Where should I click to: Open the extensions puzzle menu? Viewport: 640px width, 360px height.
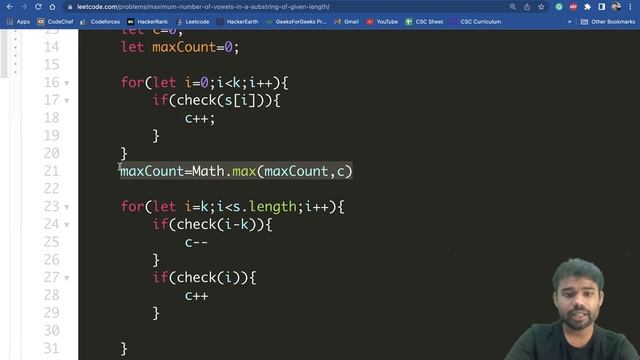point(587,7)
